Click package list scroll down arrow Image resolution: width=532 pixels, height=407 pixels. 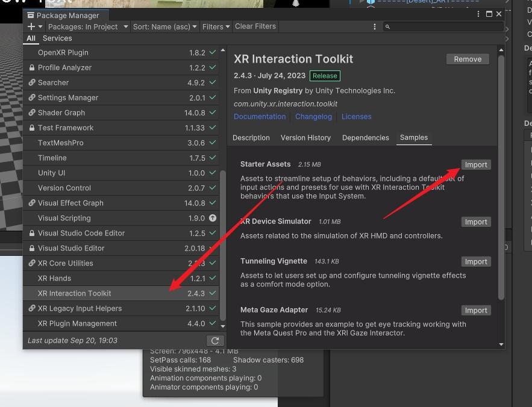pyautogui.click(x=223, y=326)
